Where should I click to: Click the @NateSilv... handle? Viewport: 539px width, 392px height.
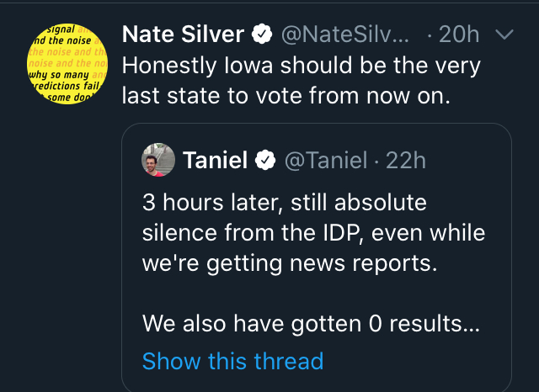pyautogui.click(x=344, y=34)
